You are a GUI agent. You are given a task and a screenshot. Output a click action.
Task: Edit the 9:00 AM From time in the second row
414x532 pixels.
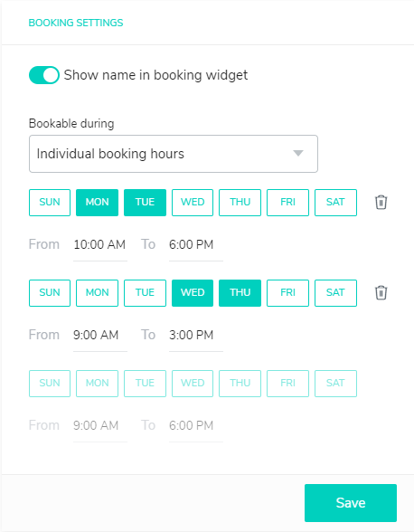[x=100, y=335]
